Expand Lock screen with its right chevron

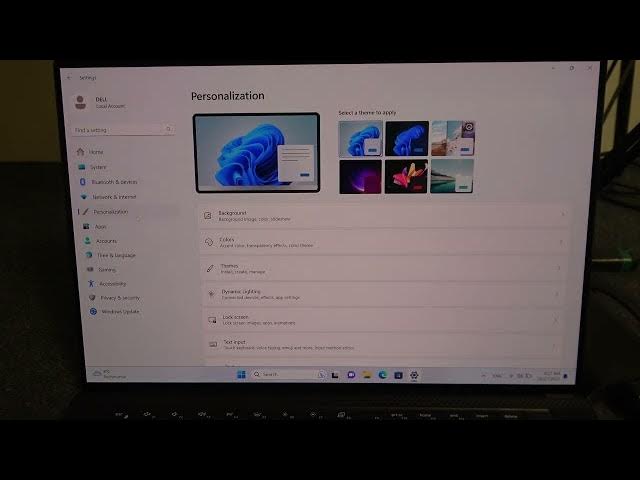556,320
